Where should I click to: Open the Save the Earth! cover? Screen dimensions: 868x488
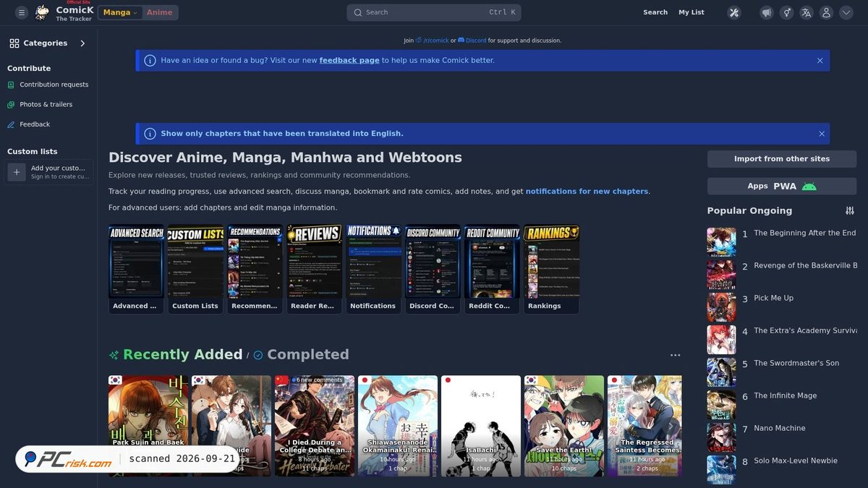pos(564,426)
